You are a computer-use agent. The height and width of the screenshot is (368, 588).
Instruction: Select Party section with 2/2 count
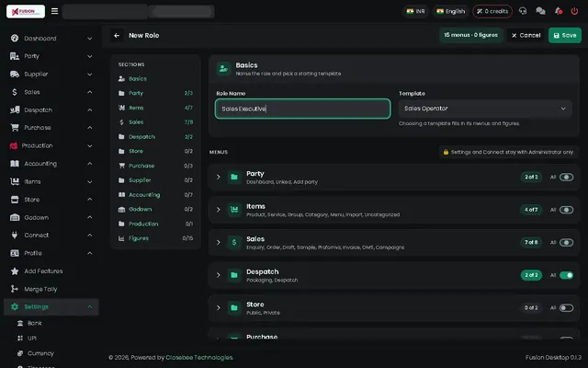(155, 93)
